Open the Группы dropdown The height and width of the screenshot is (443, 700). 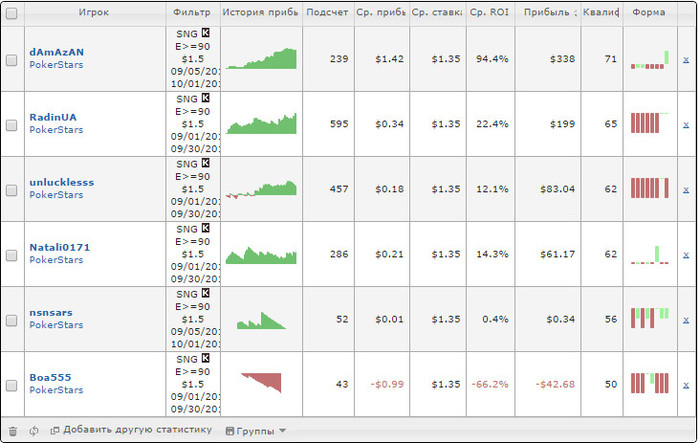click(x=256, y=431)
